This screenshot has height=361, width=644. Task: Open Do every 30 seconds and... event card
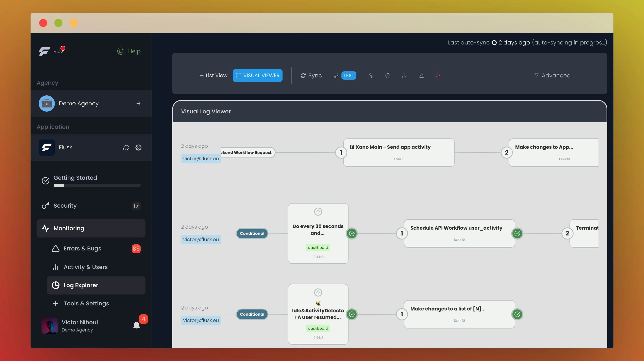coord(318,233)
